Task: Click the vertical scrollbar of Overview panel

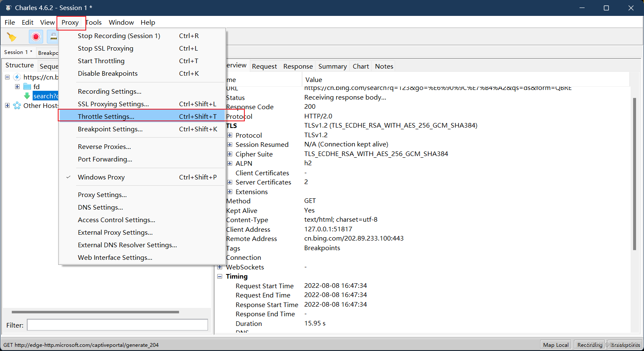Action: (x=634, y=174)
